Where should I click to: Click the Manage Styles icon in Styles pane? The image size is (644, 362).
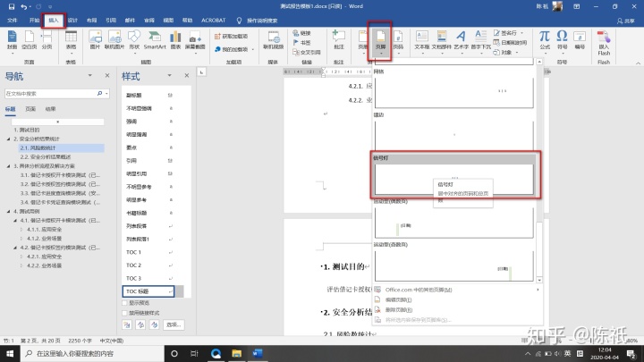154,324
